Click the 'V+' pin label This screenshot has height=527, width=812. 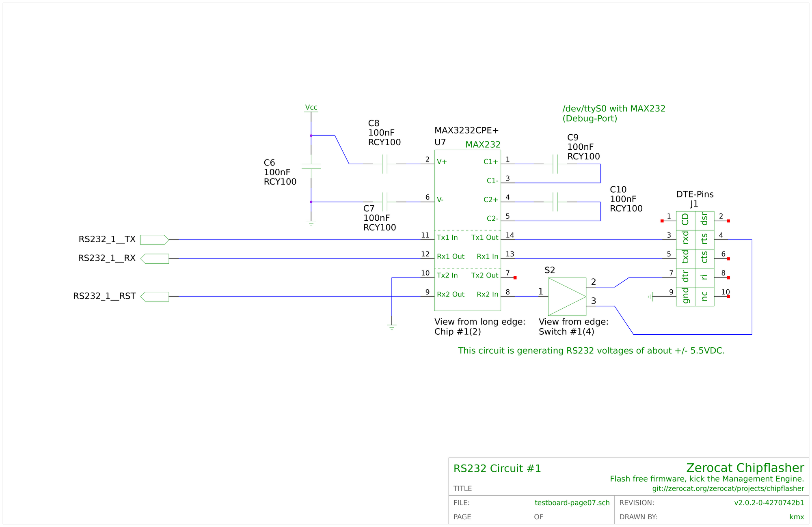(x=442, y=162)
